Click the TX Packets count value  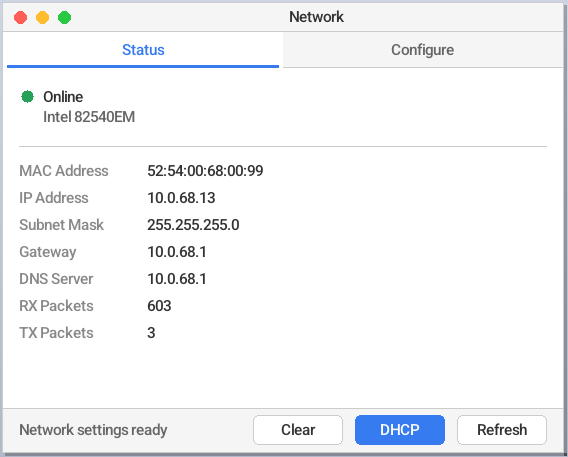[x=151, y=333]
